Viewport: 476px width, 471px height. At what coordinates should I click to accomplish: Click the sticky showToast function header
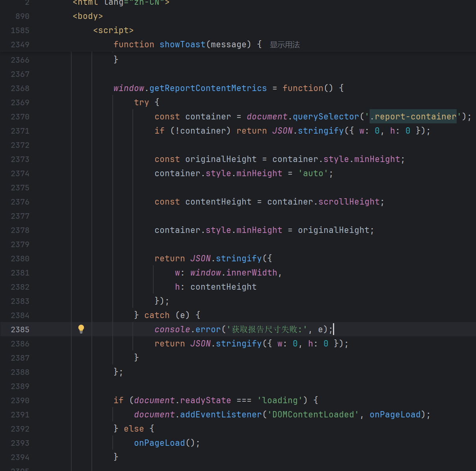(182, 45)
